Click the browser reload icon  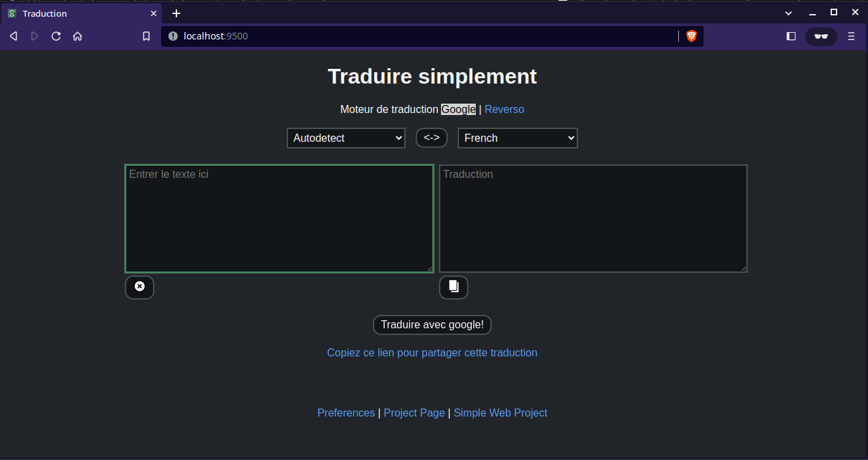(x=56, y=36)
